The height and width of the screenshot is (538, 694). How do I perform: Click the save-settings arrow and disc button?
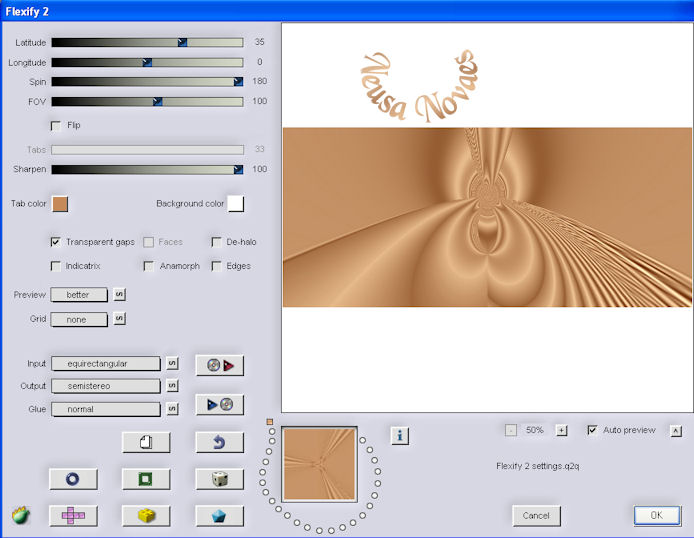click(x=220, y=404)
